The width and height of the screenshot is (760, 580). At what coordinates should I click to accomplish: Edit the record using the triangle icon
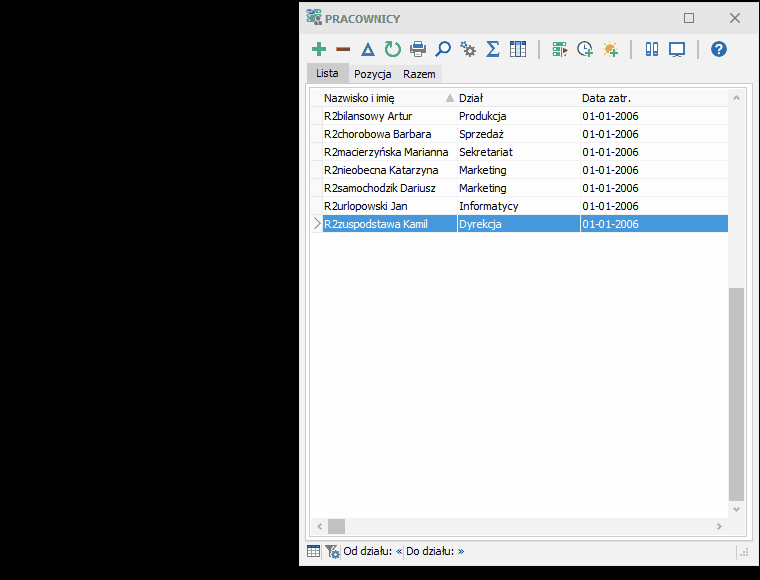368,49
